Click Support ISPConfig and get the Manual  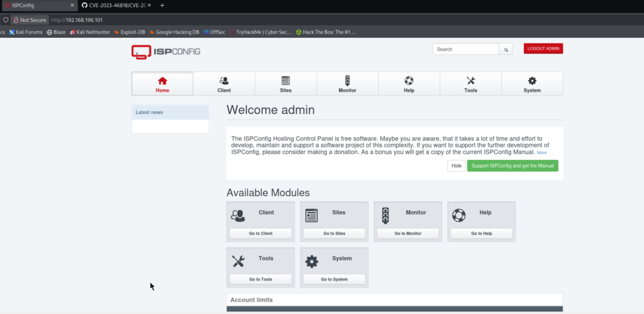513,165
